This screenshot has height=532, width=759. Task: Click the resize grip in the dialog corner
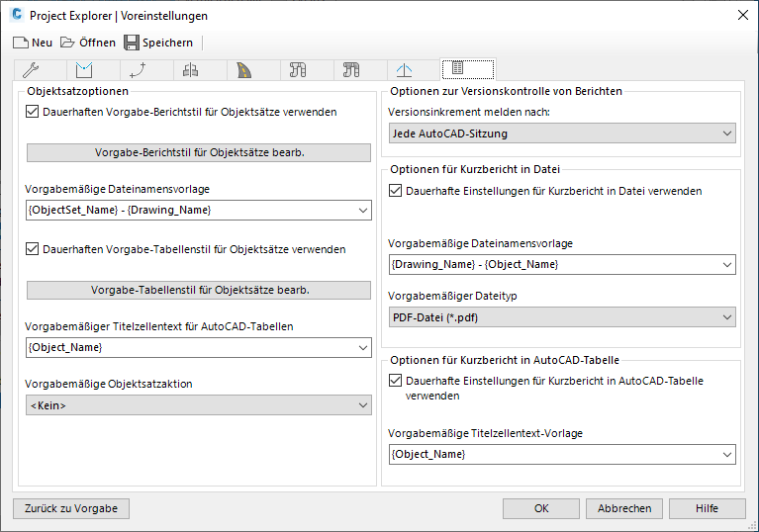click(x=752, y=525)
